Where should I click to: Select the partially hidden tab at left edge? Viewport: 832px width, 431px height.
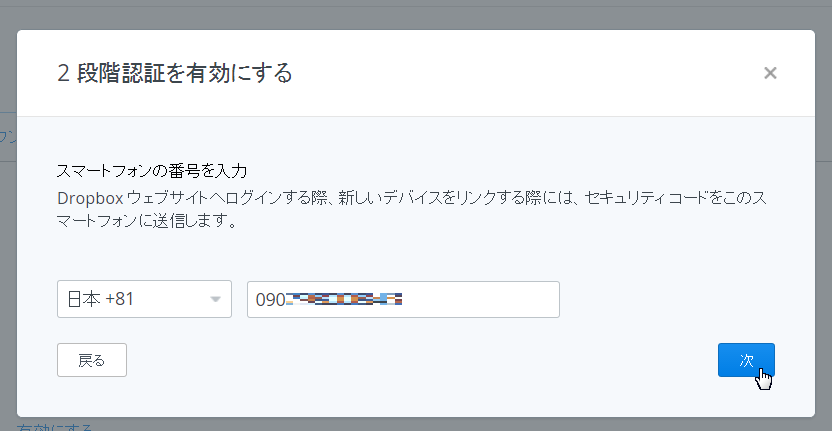coord(8,137)
